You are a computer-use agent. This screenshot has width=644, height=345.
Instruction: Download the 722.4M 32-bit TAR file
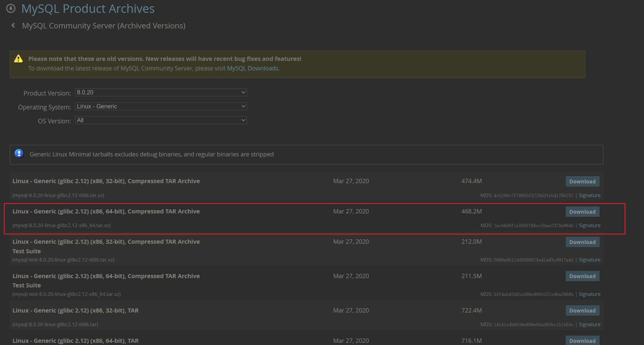(582, 311)
